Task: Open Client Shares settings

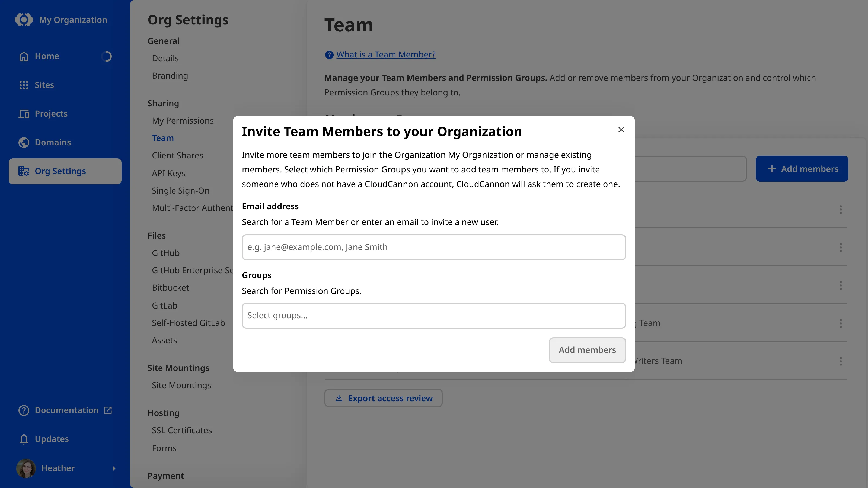Action: [x=177, y=155]
